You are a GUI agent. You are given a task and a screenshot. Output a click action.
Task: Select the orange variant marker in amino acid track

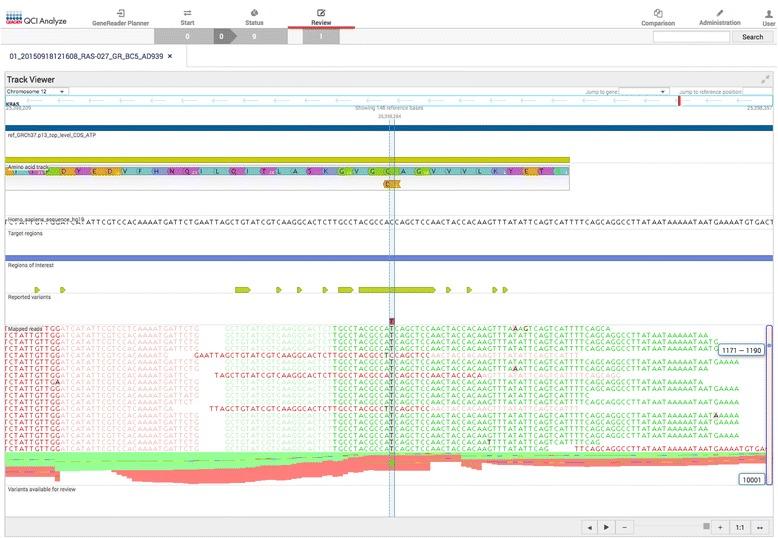point(391,184)
